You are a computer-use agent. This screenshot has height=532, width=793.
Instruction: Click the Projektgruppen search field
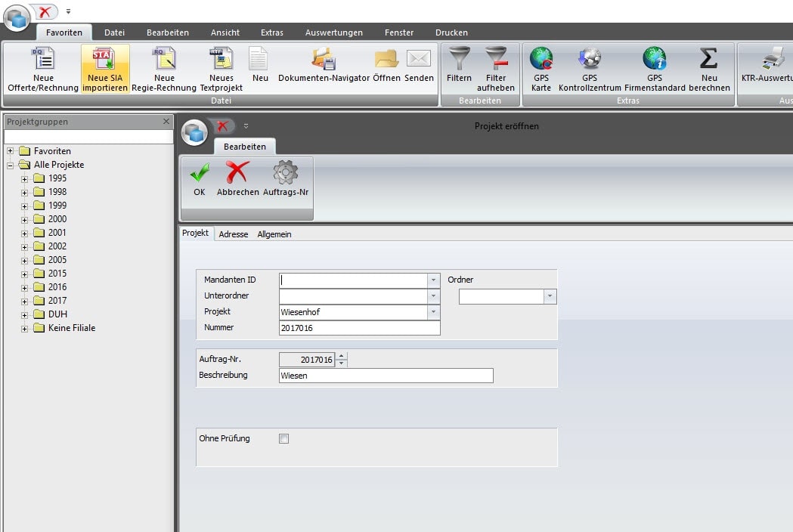coord(88,137)
